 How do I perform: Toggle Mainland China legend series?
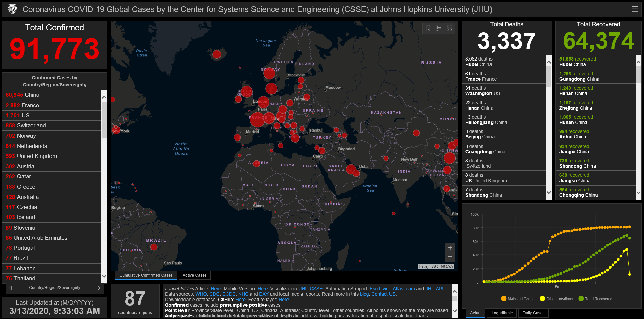[517, 299]
